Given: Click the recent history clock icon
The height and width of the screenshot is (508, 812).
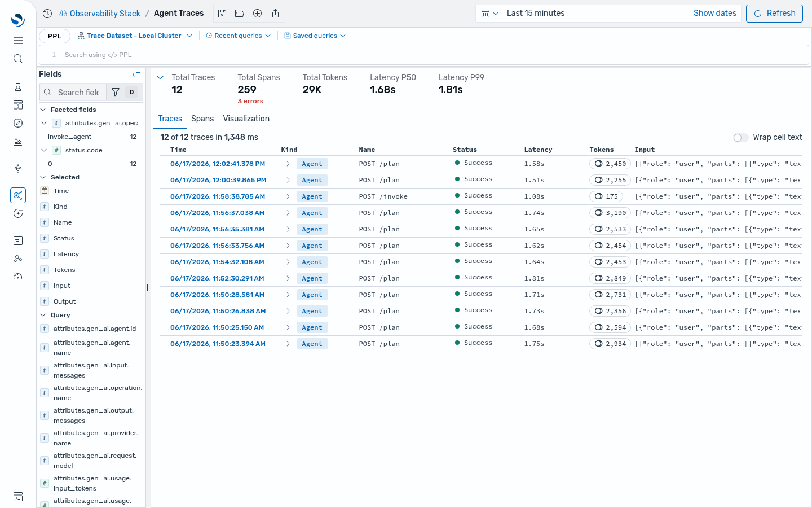Looking at the screenshot, I should pos(47,14).
